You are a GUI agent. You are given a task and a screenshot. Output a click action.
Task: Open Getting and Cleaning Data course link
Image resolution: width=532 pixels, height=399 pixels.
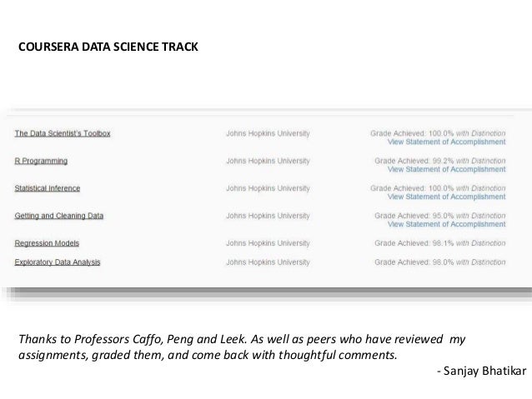pyautogui.click(x=58, y=216)
